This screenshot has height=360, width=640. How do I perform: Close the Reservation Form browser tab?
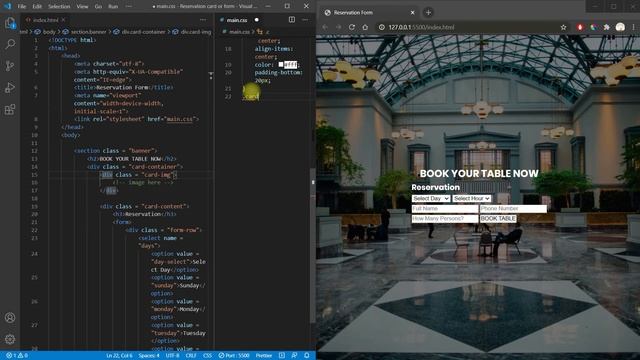[412, 13]
